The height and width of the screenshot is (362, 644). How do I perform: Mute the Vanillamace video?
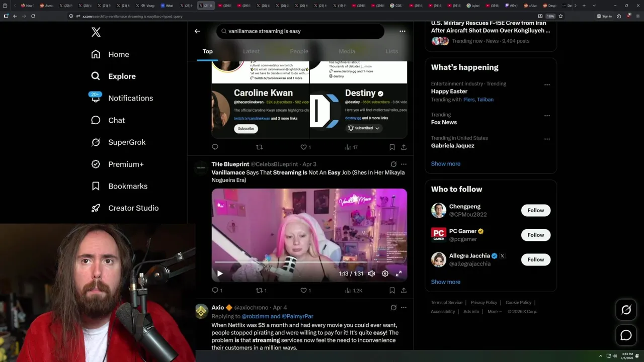[x=371, y=274]
